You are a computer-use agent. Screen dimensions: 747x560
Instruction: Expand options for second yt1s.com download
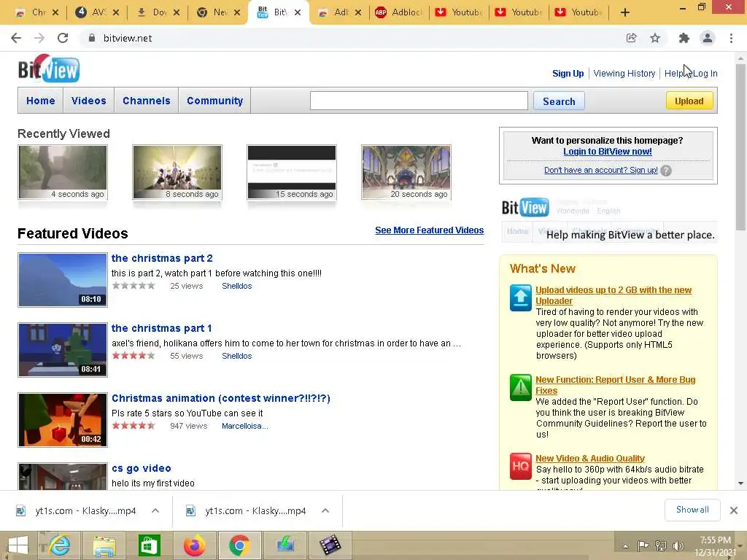coord(325,510)
